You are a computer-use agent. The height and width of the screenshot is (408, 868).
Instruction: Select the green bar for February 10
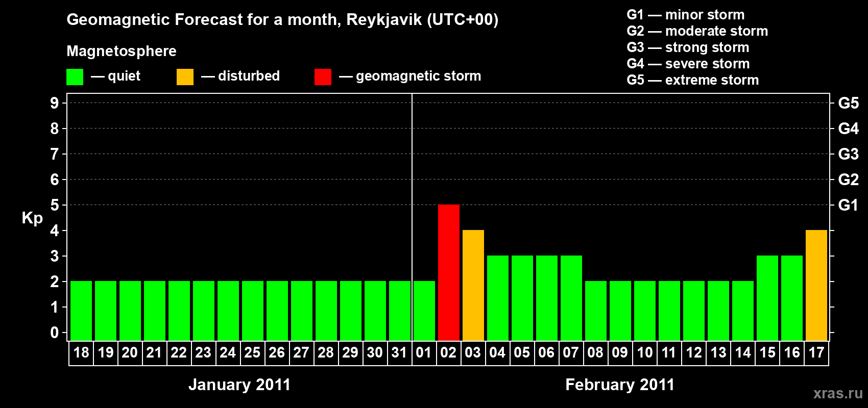(645, 311)
